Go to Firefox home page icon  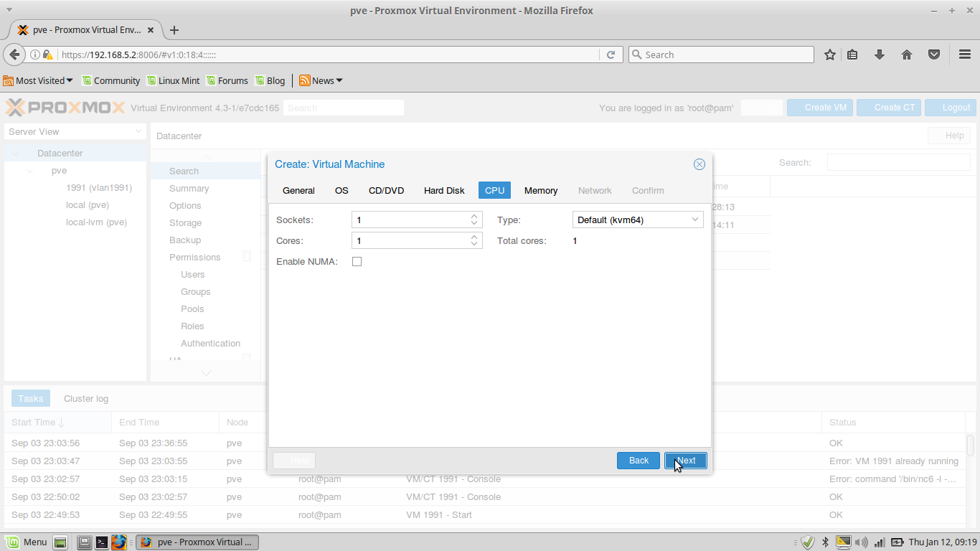tap(907, 55)
